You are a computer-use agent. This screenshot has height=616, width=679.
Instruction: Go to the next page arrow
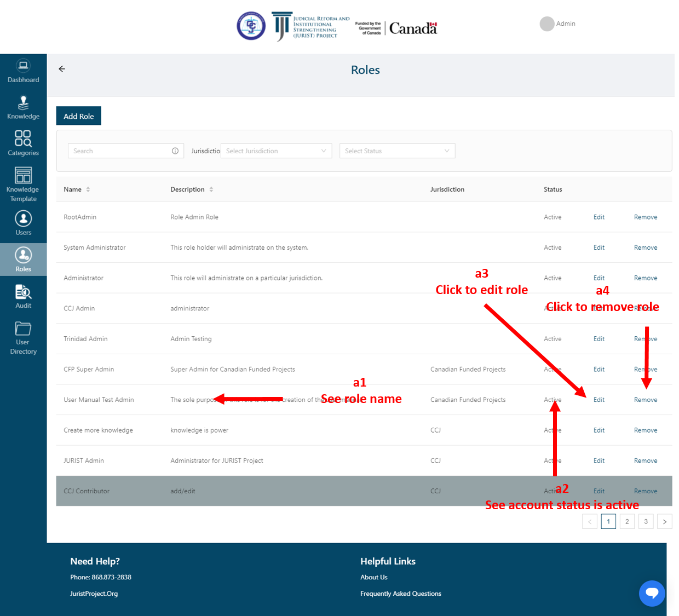tap(665, 521)
